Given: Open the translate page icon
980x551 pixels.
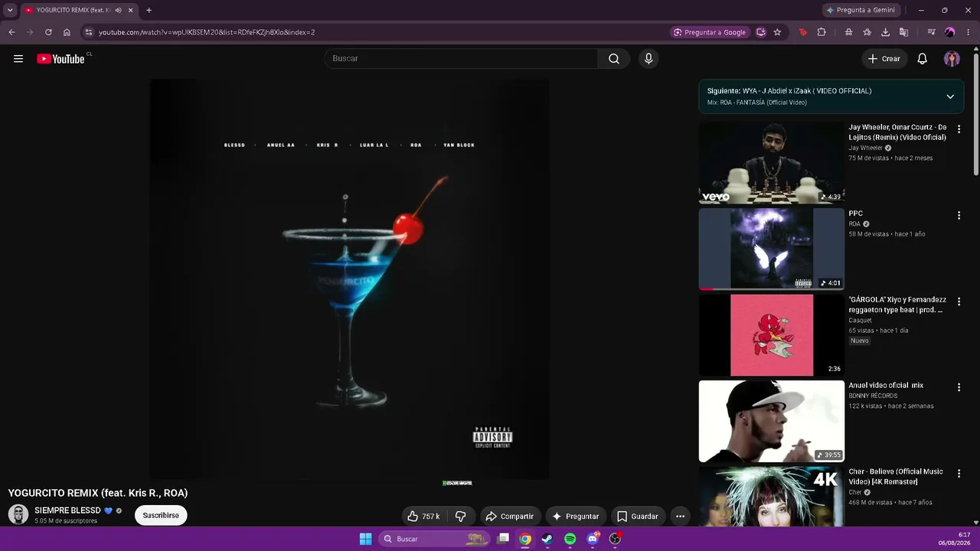Looking at the screenshot, I should [903, 32].
